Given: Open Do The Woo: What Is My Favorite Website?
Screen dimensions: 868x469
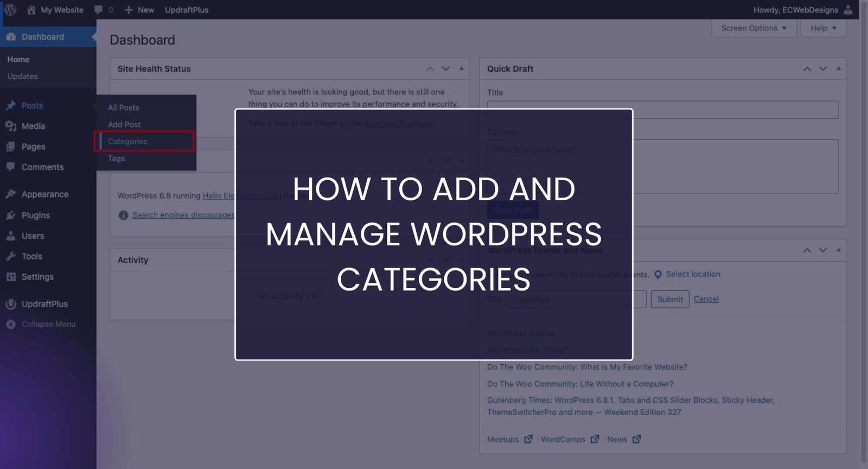Looking at the screenshot, I should click(587, 367).
